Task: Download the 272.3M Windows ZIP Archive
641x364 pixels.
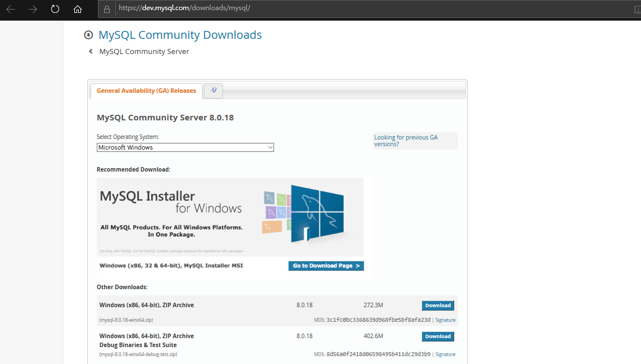Action: point(437,305)
